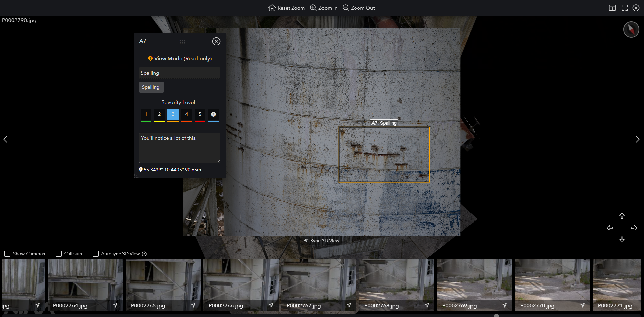Go to the next image
Image resolution: width=644 pixels, height=317 pixels.
(x=637, y=139)
